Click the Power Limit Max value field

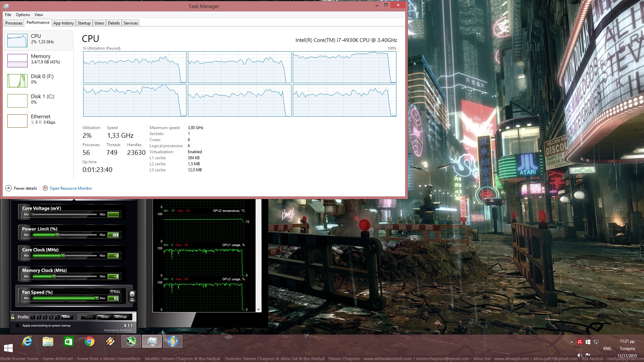114,235
